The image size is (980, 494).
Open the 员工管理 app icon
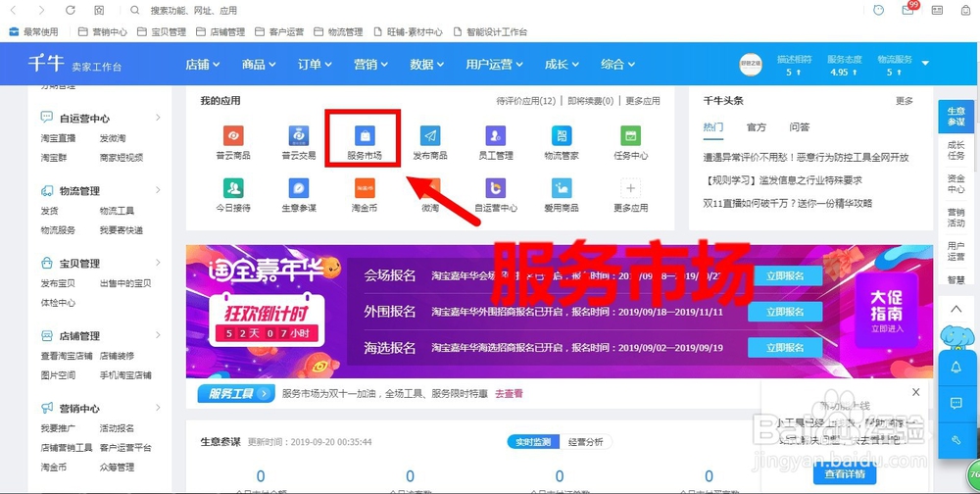pos(496,135)
